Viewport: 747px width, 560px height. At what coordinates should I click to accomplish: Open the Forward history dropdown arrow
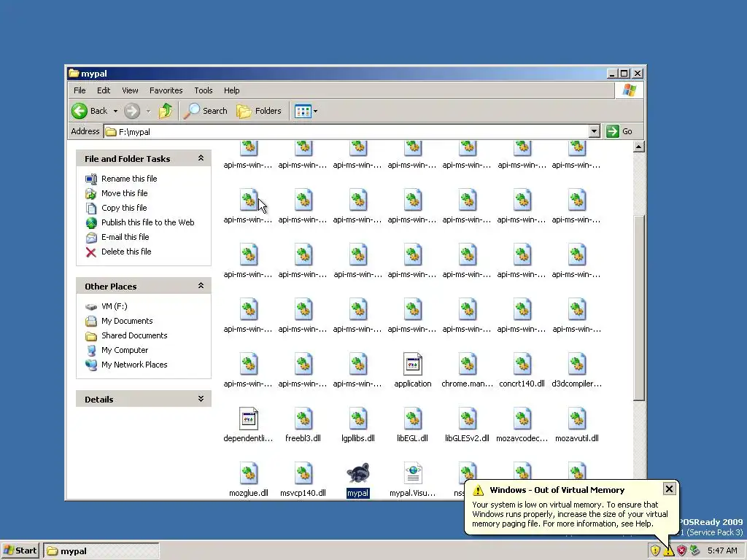148,111
